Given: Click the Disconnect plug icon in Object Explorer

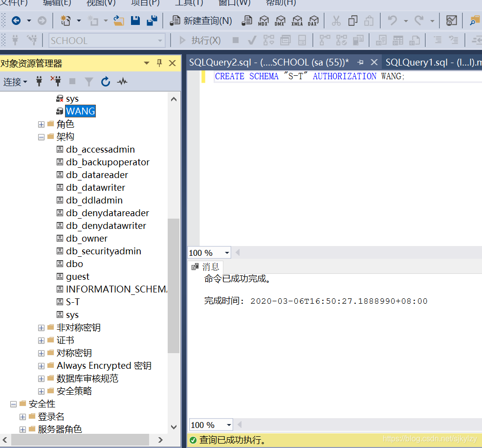Looking at the screenshot, I should click(57, 82).
